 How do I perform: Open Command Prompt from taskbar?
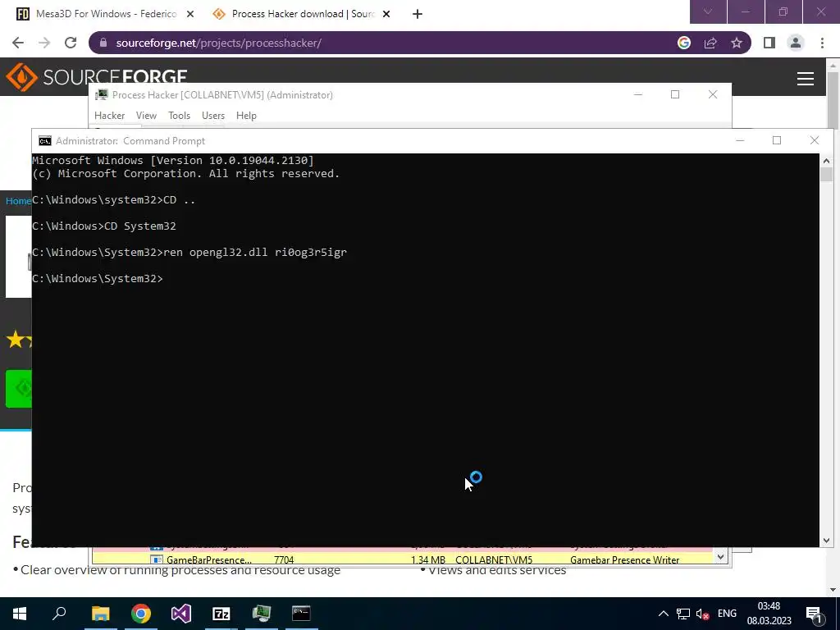[x=302, y=614]
